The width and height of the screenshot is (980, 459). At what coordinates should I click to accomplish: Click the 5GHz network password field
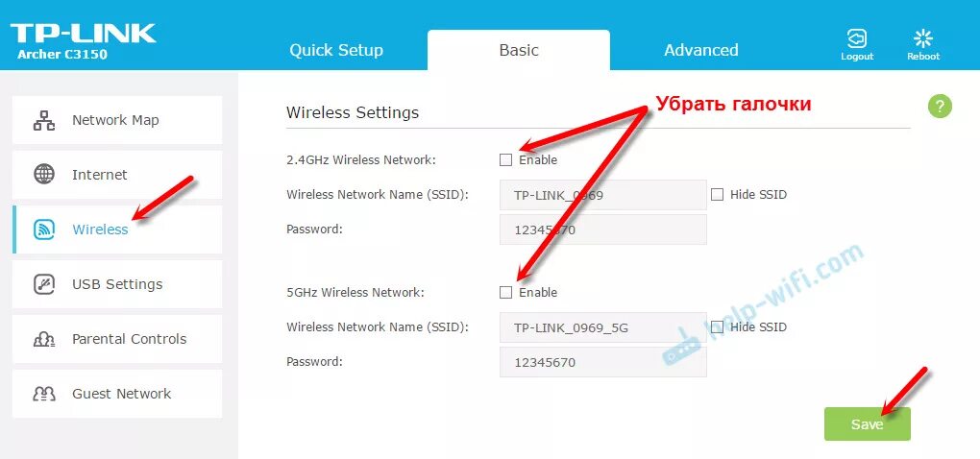click(603, 362)
